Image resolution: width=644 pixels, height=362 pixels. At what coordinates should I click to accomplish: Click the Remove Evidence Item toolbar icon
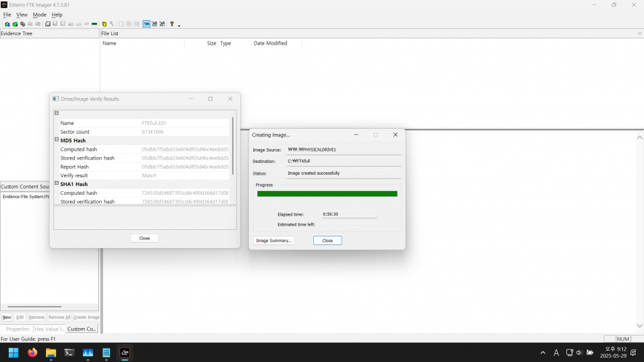30,25
